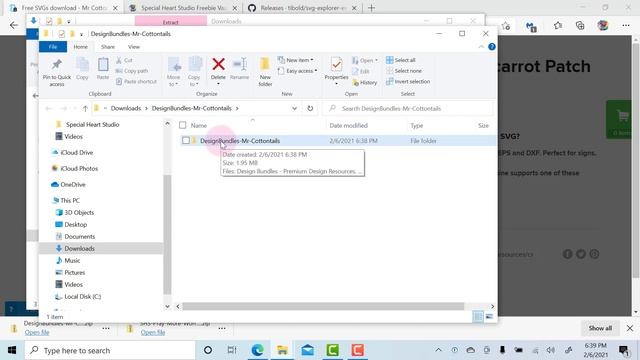Click Downloads in the address breadcrumb
The image size is (640, 360).
coord(126,109)
